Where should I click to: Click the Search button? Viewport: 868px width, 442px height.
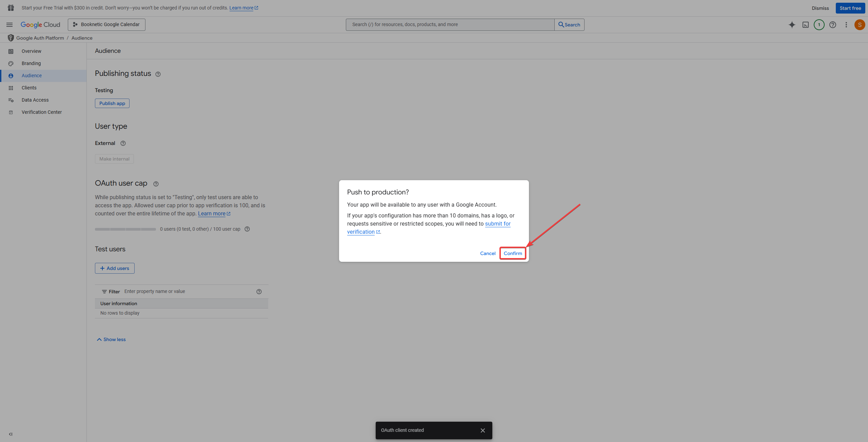569,25
